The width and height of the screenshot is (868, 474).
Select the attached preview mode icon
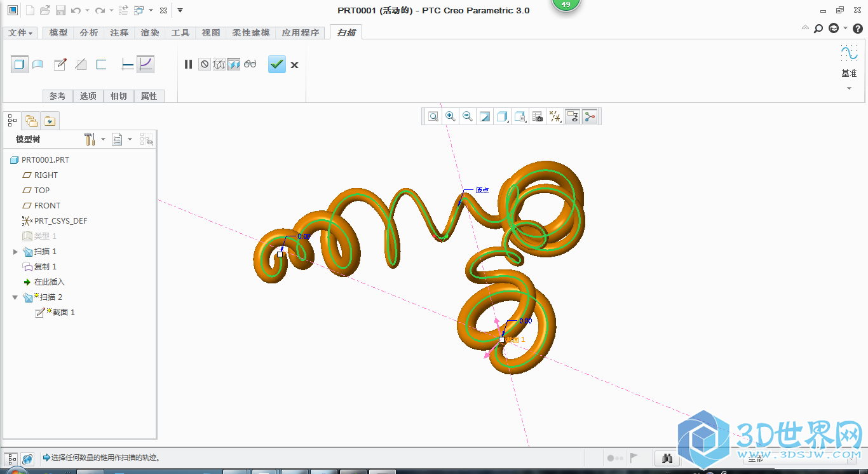tap(234, 64)
